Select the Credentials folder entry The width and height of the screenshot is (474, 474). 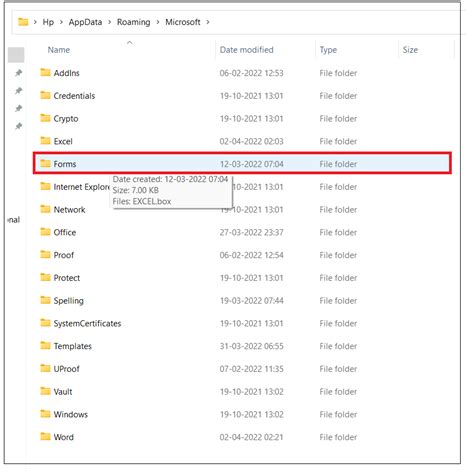point(243,96)
